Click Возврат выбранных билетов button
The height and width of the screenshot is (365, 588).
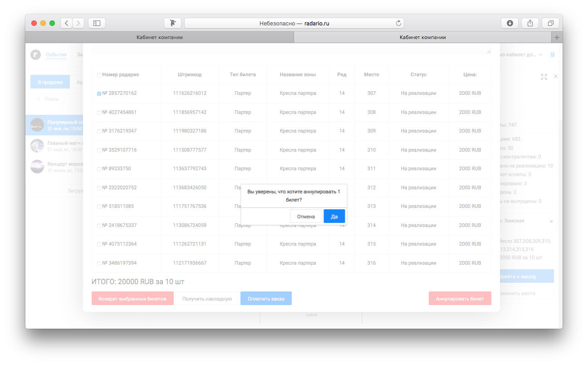point(132,298)
